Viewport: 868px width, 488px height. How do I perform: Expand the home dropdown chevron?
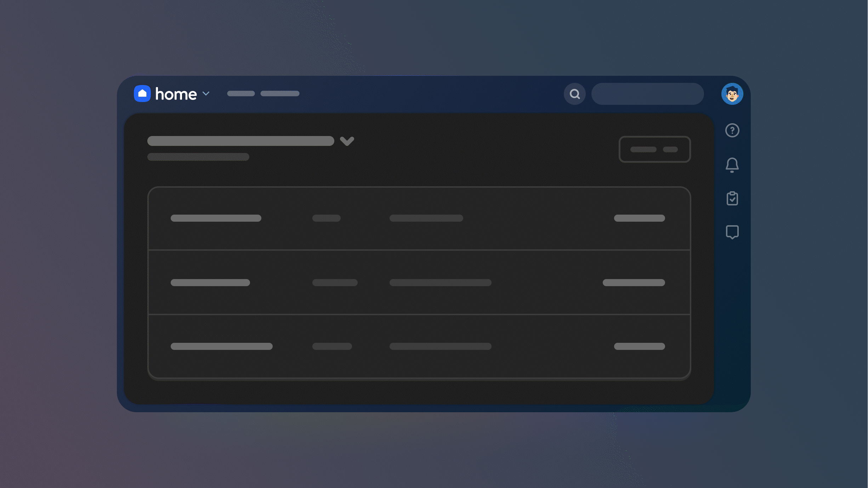tap(206, 93)
